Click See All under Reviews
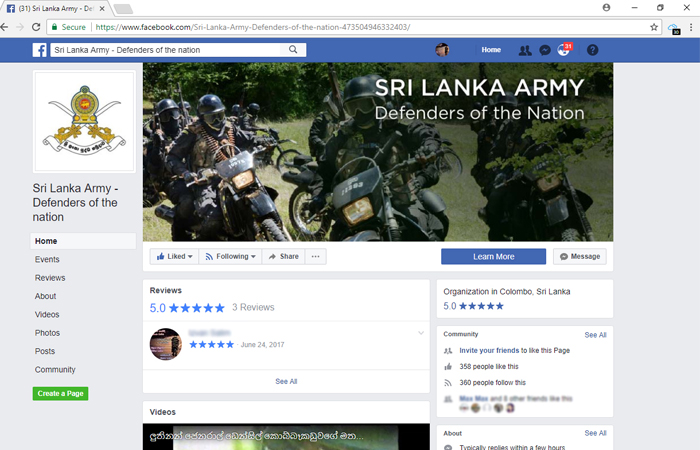This screenshot has width=700, height=450. (286, 381)
